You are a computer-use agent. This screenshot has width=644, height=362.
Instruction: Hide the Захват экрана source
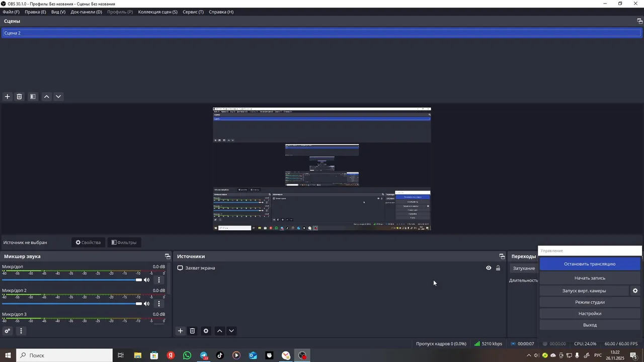(x=489, y=268)
